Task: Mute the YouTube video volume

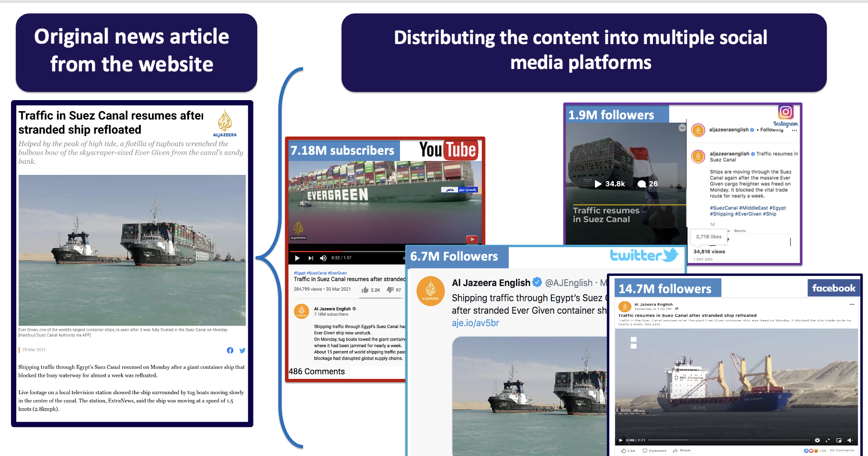Action: [x=323, y=258]
